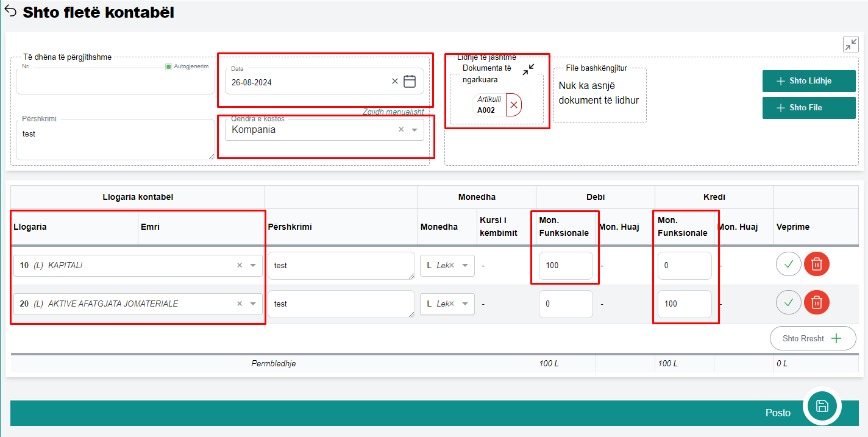The image size is (868, 437).
Task: Click the back arrow beside page title
Action: coord(10,12)
